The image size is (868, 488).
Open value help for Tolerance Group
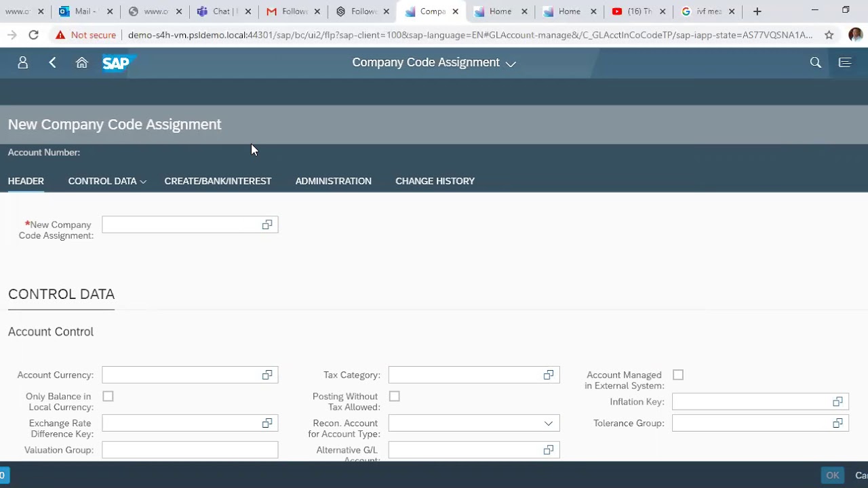837,423
